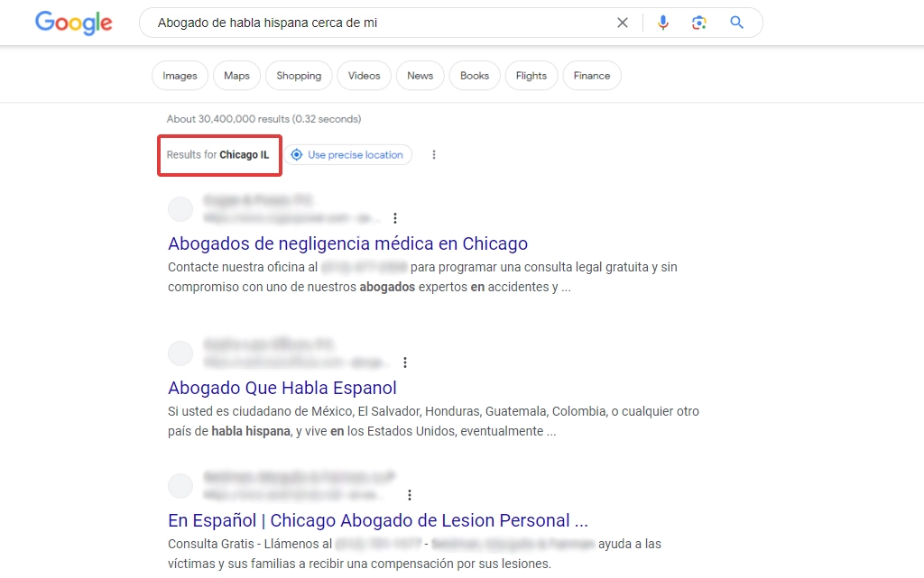Open Google Lens image search icon
Image resolution: width=924 pixels, height=578 pixels.
(699, 23)
